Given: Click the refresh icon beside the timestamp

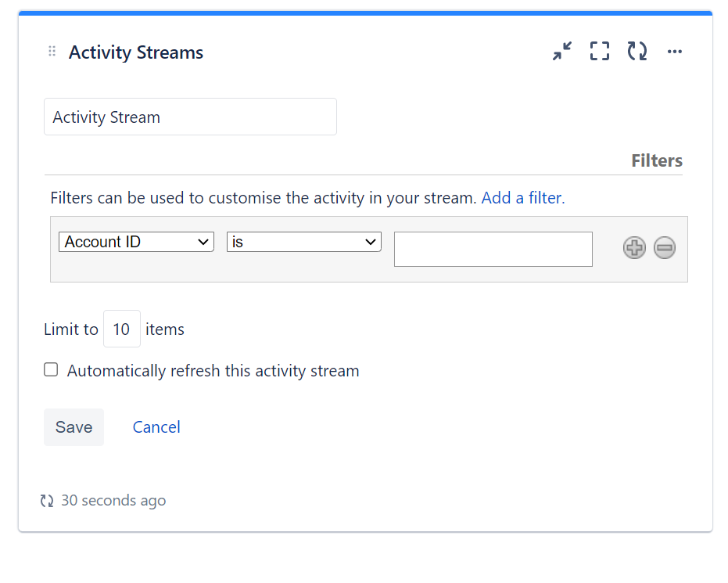Looking at the screenshot, I should 47,500.
